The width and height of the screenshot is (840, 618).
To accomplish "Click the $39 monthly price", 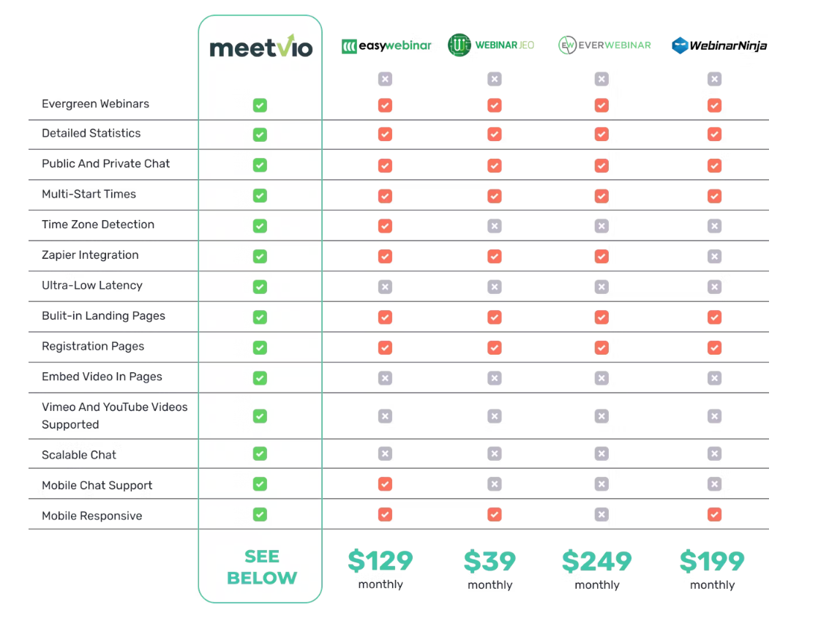I will click(x=490, y=570).
